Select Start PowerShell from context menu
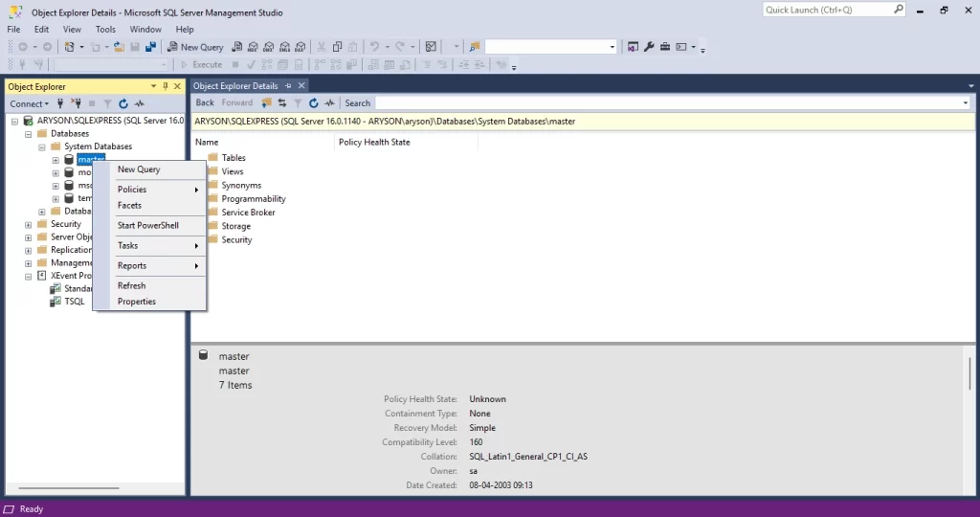Screen dimensions: 980x517 149,225
